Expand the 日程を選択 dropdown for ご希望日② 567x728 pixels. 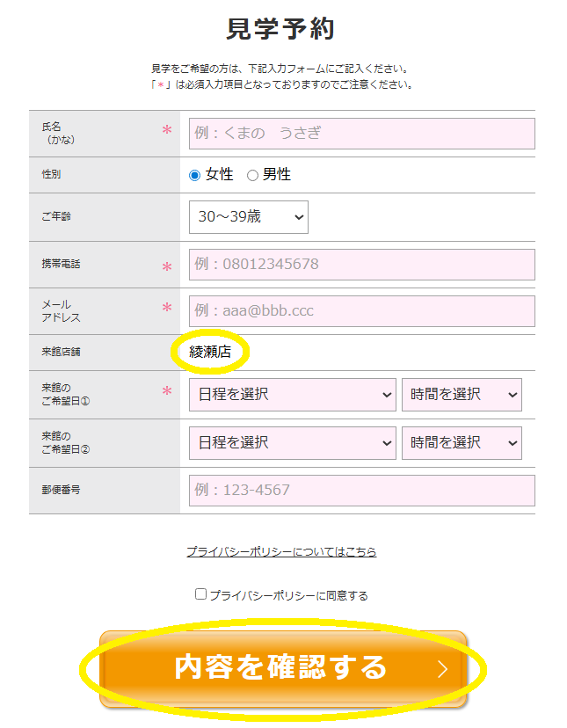pos(292,442)
